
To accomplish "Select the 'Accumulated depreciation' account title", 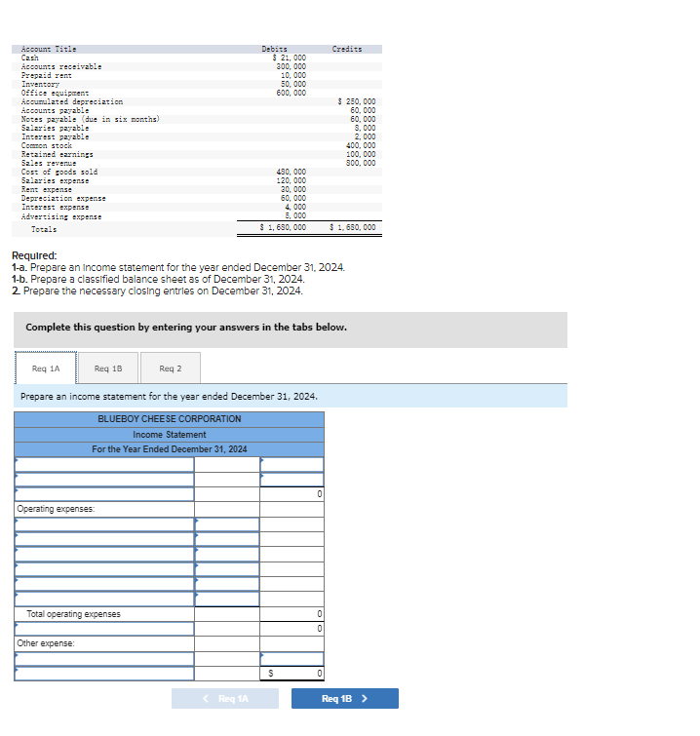I will 72,101.
